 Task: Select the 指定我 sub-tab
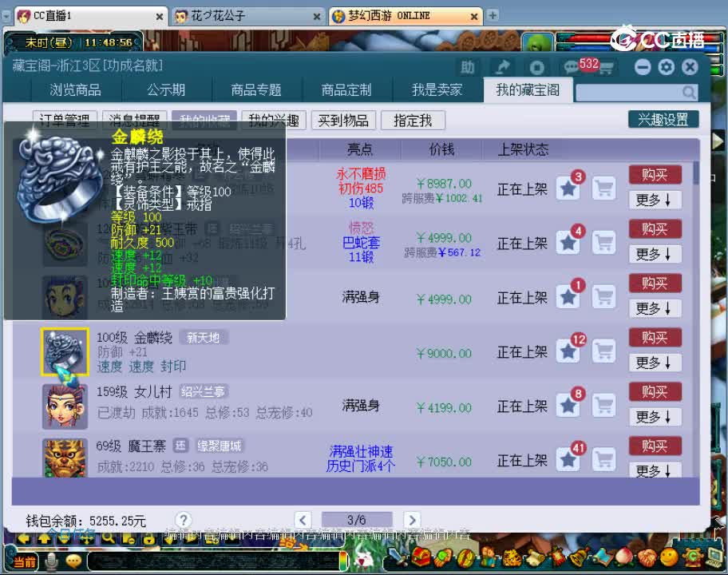[413, 121]
